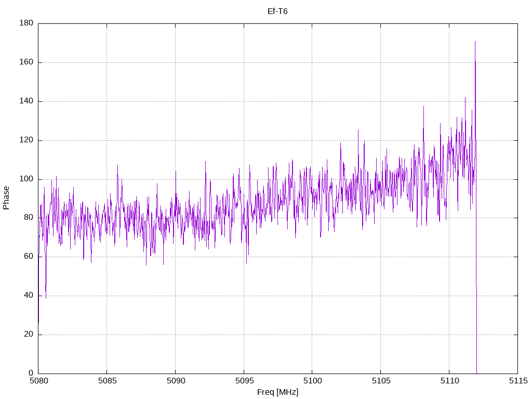Click the 140 y-axis tick label
The width and height of the screenshot is (532, 399).
(x=26, y=101)
